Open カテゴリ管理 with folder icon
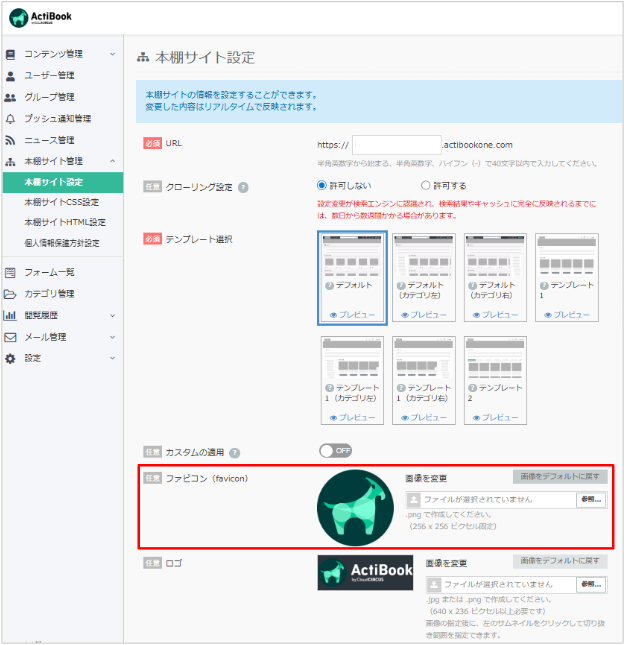624x645 pixels. [x=49, y=293]
